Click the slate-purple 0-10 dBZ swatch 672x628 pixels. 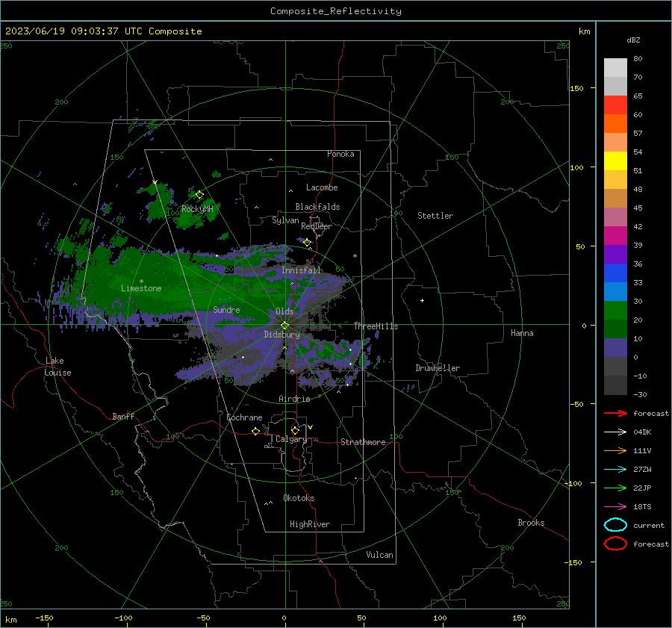615,348
